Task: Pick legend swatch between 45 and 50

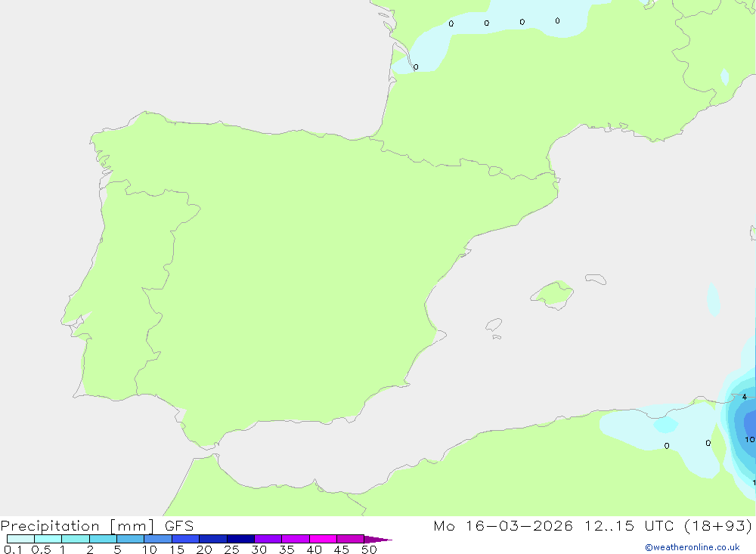Action: click(x=351, y=539)
